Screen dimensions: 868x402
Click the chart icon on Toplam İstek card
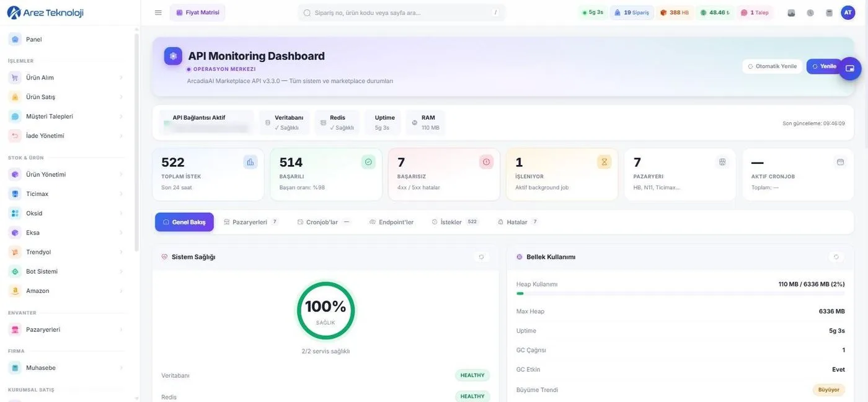(250, 162)
